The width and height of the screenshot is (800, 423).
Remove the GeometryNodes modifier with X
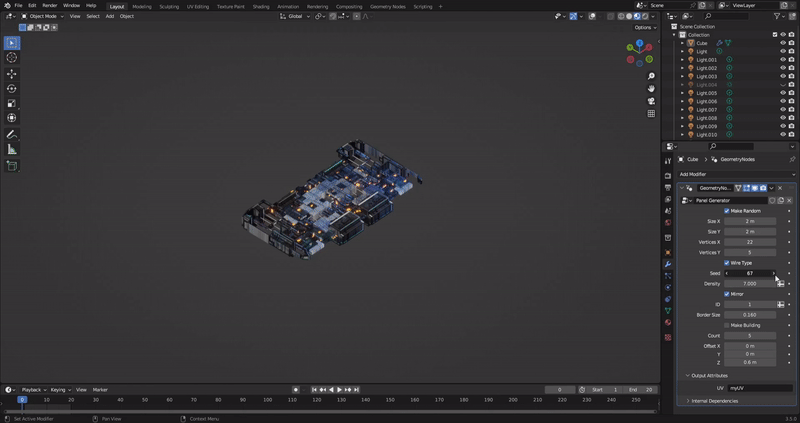(780, 188)
